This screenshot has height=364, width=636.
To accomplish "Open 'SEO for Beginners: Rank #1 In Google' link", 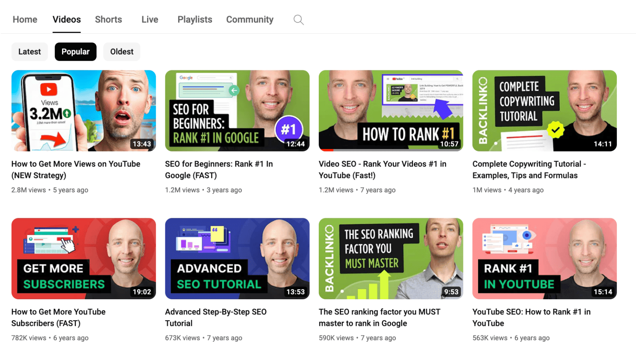I will (219, 169).
